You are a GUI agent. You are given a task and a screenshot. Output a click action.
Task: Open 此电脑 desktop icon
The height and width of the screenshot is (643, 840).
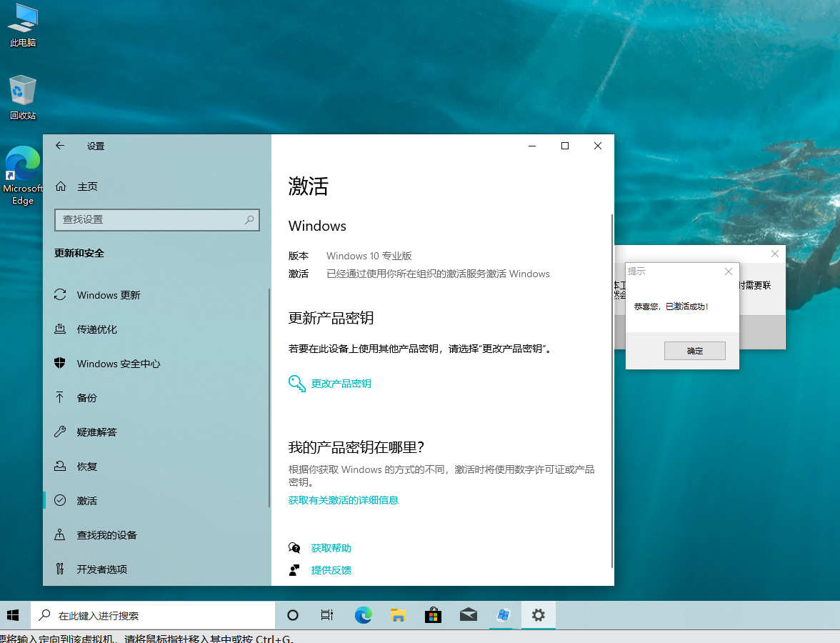(x=23, y=25)
